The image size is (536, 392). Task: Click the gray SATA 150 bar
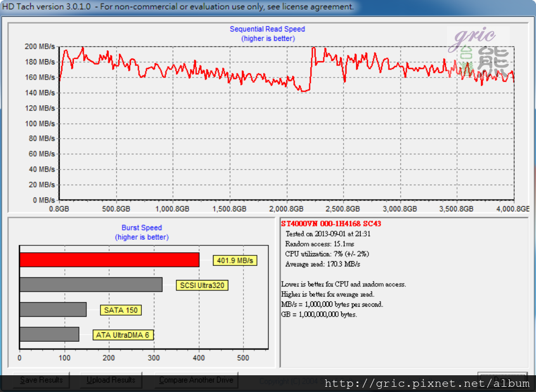pos(53,309)
